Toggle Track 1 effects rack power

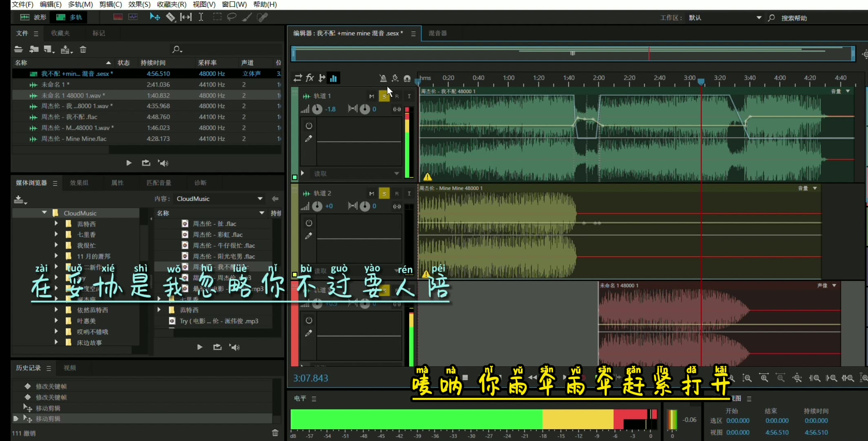click(x=309, y=125)
